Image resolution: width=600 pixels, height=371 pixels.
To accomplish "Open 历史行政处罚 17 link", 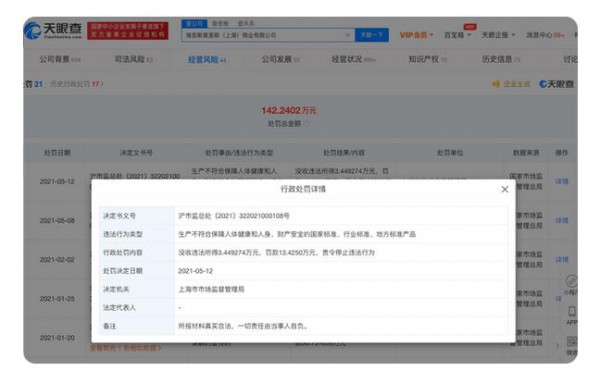I will tap(77, 84).
